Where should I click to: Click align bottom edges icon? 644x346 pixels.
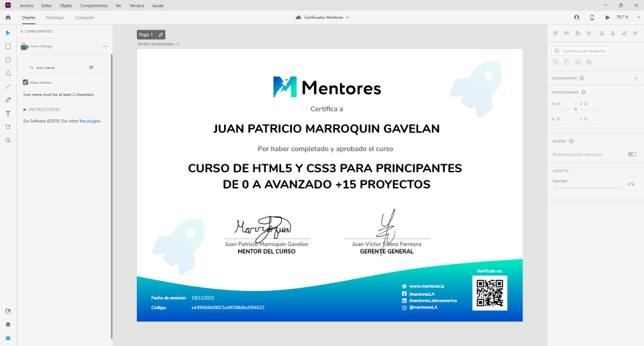[x=578, y=34]
